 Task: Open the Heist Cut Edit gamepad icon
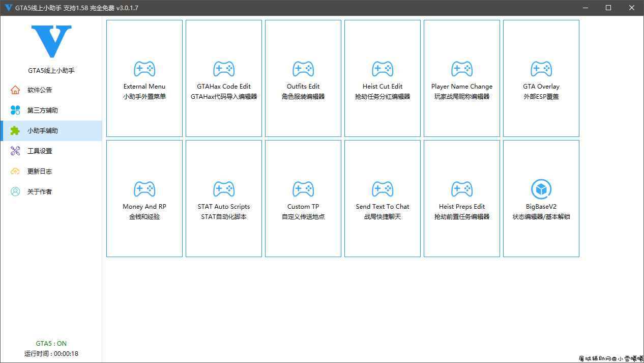pos(383,69)
